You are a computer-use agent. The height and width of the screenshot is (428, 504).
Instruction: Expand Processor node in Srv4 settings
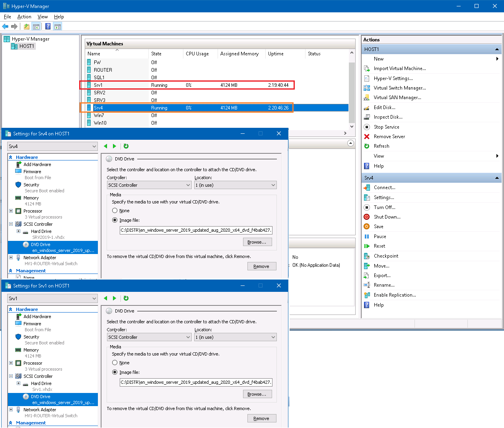[x=11, y=211]
